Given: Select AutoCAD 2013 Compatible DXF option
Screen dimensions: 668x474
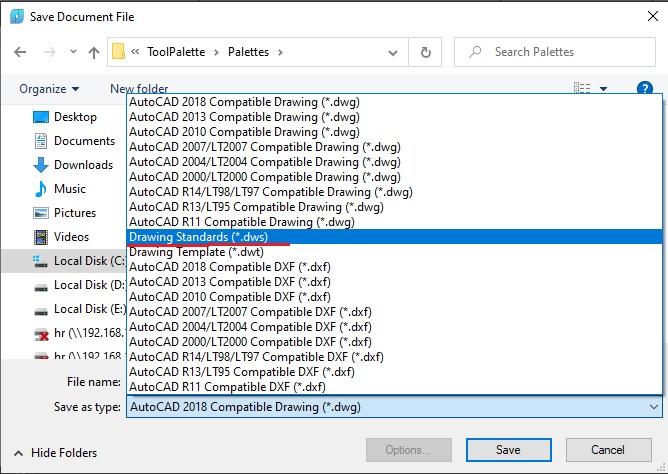Looking at the screenshot, I should 229,282.
